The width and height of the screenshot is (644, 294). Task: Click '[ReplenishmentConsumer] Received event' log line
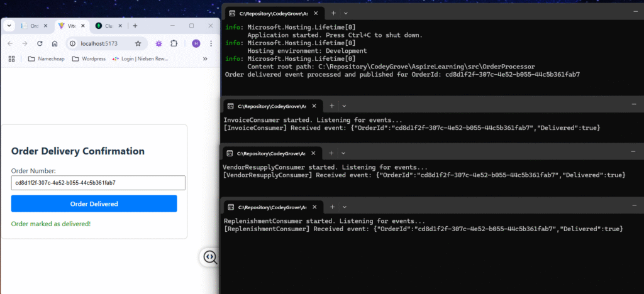(423, 229)
